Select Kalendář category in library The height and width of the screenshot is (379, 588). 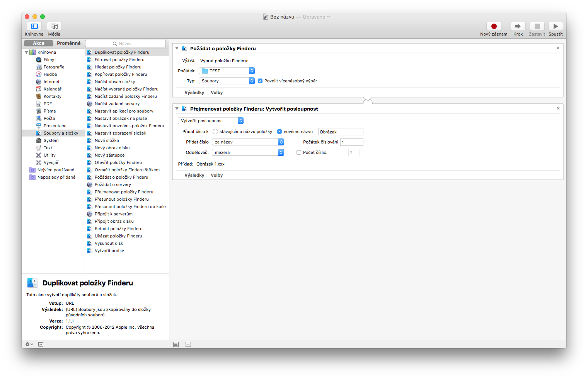click(x=53, y=89)
